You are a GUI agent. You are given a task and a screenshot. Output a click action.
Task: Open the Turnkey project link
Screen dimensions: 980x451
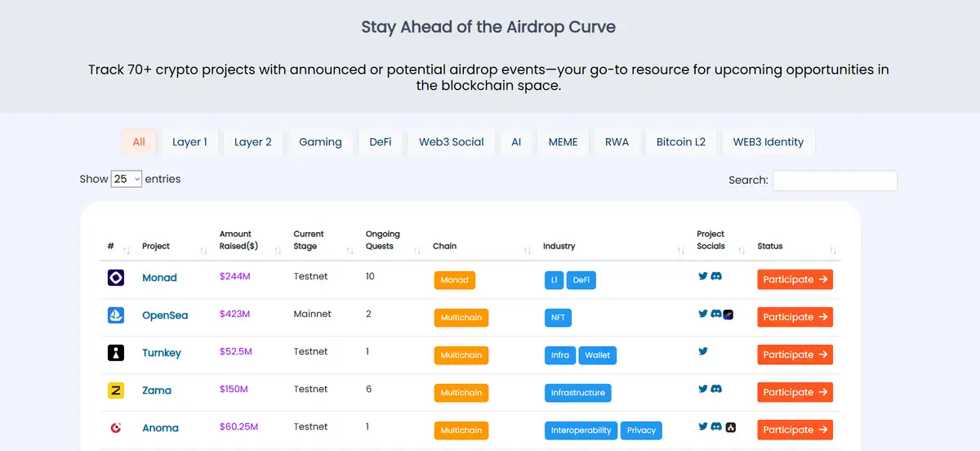pyautogui.click(x=162, y=353)
